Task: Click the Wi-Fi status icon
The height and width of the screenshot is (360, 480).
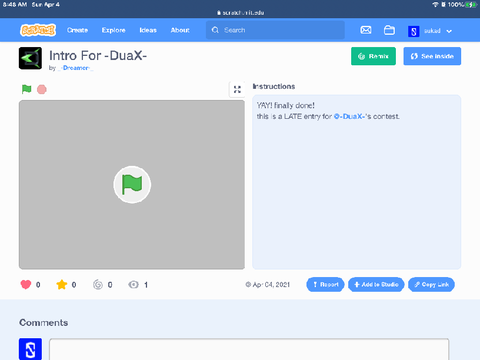Action: [x=435, y=4]
